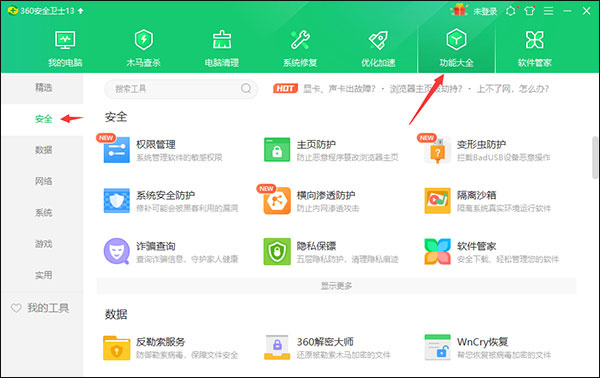Focus the 搜索工具 search field
600x378 pixels.
point(181,89)
